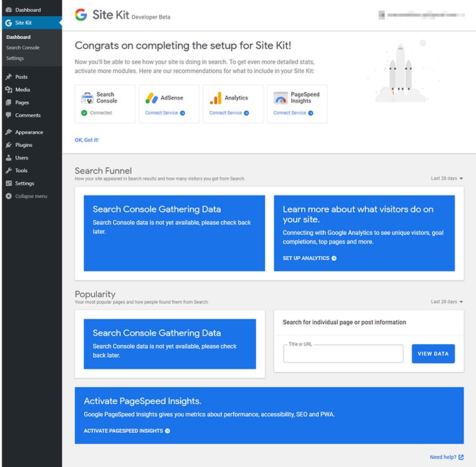Click the Collapse menu arrow icon
This screenshot has width=476, height=467.
8,196
